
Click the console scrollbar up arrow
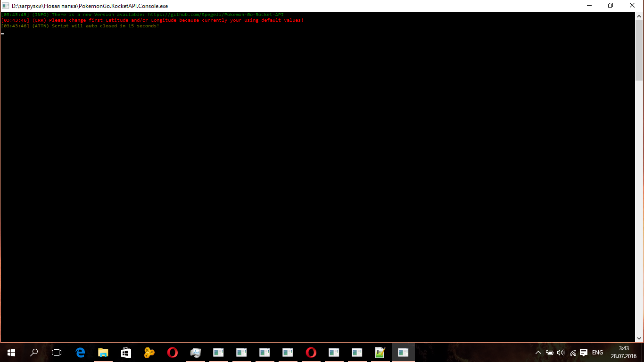pyautogui.click(x=639, y=15)
